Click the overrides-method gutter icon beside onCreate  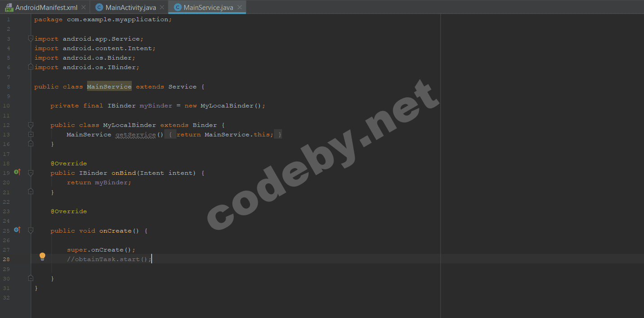click(17, 230)
